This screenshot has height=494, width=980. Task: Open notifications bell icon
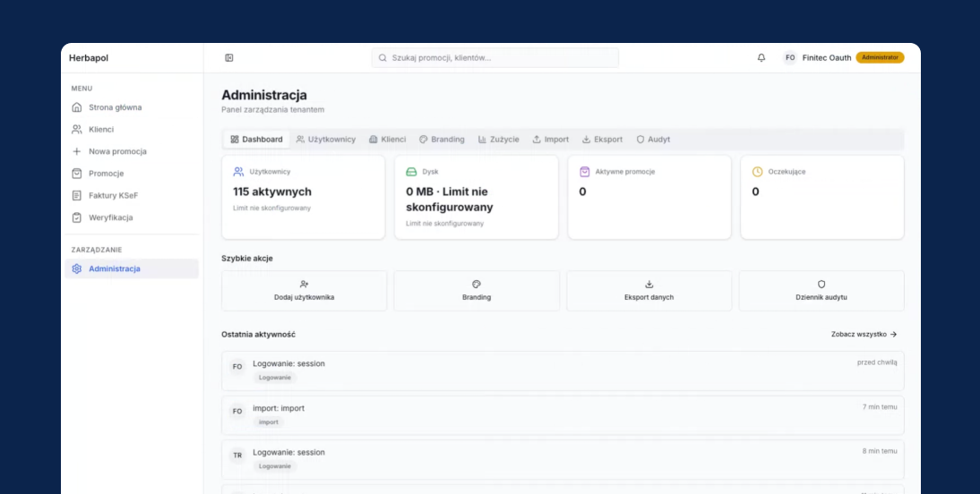click(x=761, y=58)
